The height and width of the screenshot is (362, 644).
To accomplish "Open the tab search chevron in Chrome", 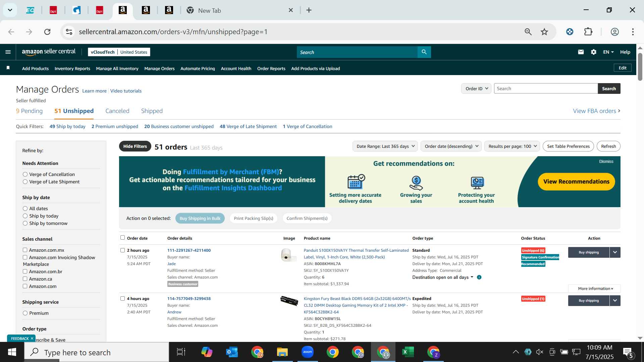I will [x=10, y=10].
